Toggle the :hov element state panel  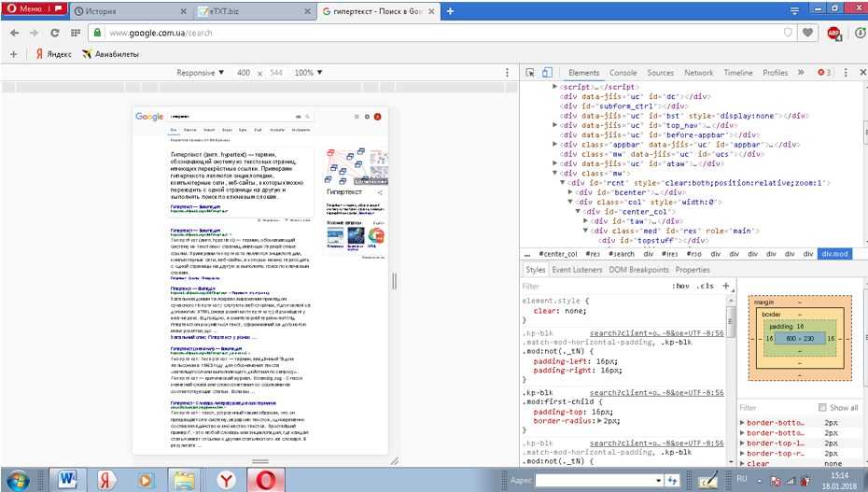681,287
